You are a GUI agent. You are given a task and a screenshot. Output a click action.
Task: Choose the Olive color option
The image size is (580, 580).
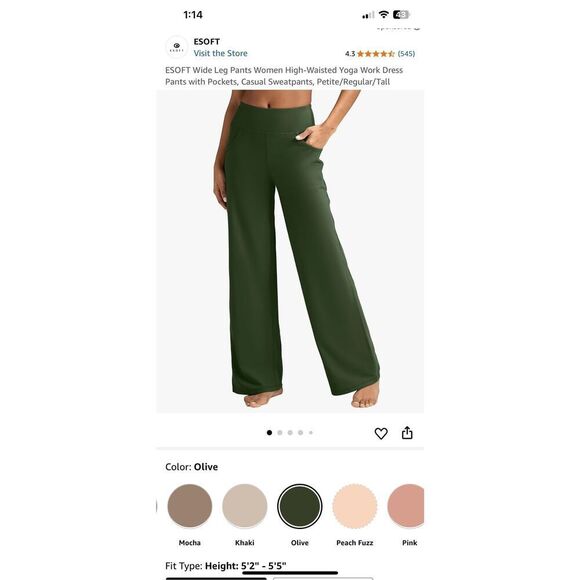point(300,506)
